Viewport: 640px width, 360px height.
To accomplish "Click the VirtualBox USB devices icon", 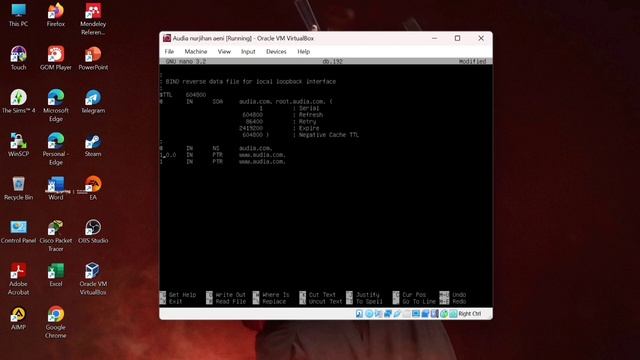I will pos(397,313).
